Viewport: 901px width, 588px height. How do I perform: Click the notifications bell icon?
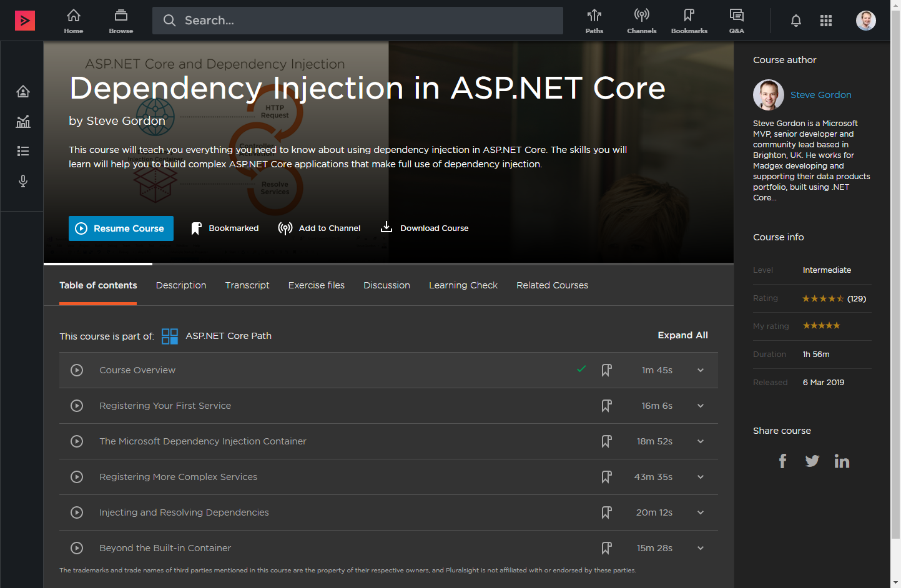pos(795,21)
